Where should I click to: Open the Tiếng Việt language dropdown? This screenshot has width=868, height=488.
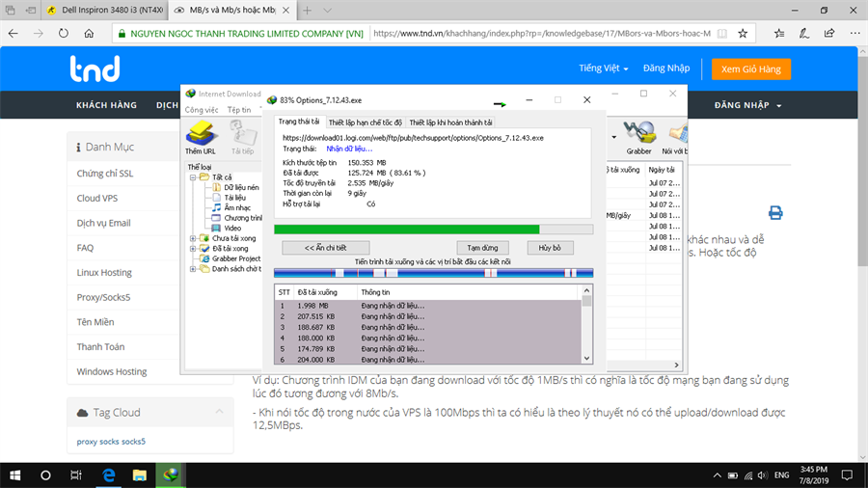604,69
